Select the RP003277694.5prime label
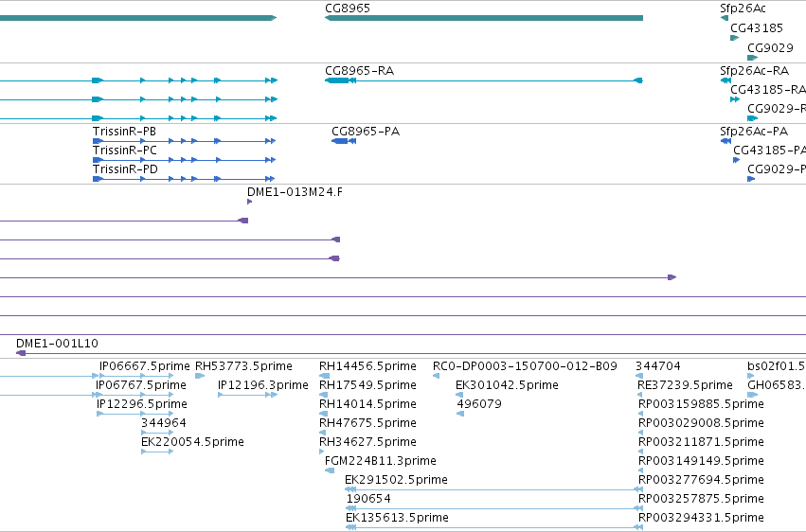This screenshot has width=806, height=532. pyautogui.click(x=701, y=480)
